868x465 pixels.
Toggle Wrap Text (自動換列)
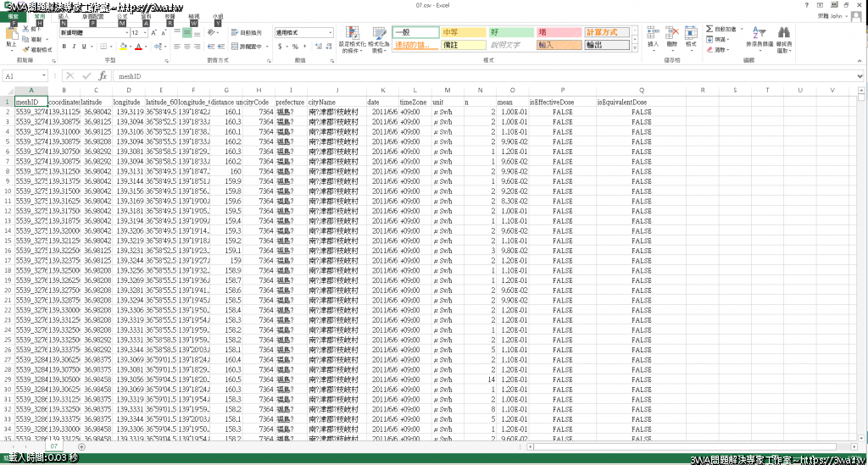246,32
